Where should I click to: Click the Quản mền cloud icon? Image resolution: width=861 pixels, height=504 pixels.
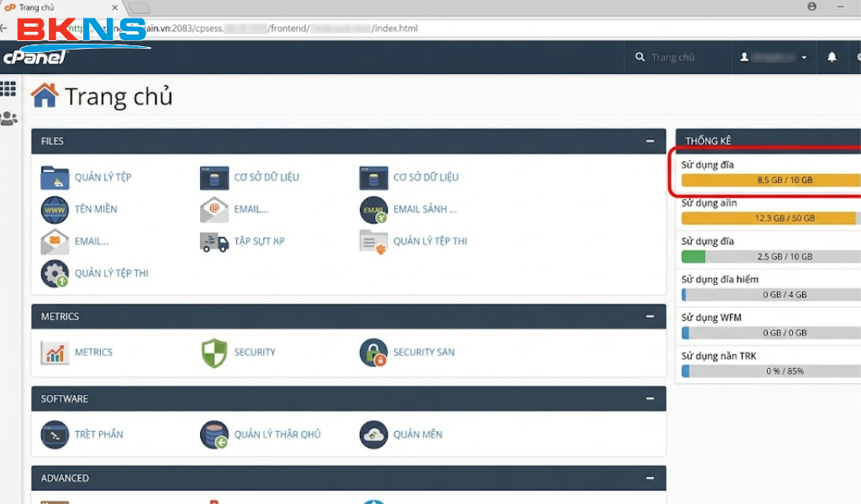click(x=373, y=434)
